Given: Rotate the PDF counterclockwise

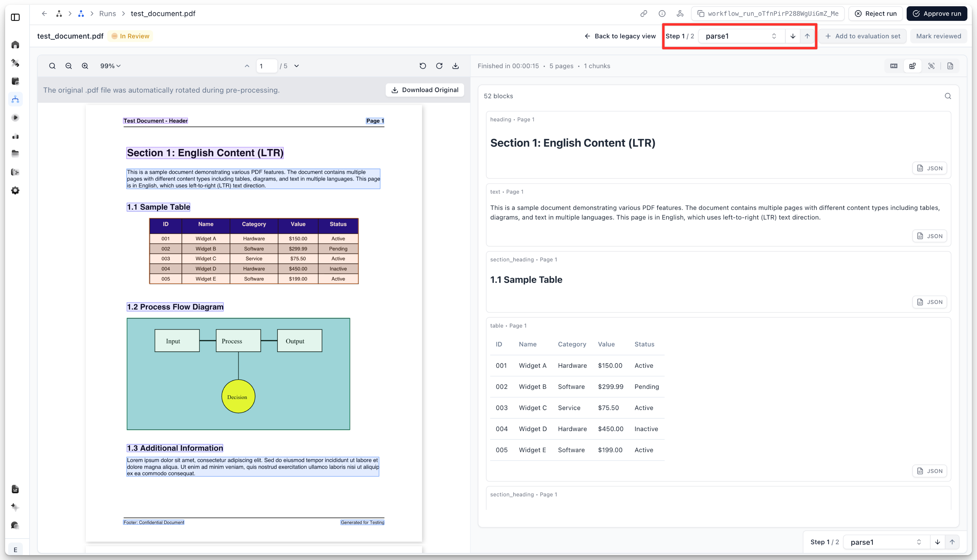Looking at the screenshot, I should [423, 66].
